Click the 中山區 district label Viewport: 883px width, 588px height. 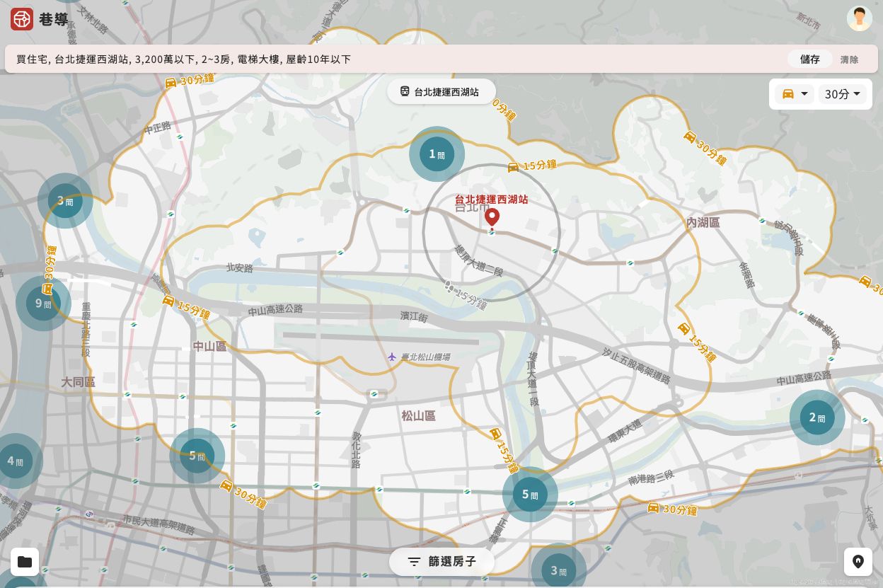click(x=209, y=346)
